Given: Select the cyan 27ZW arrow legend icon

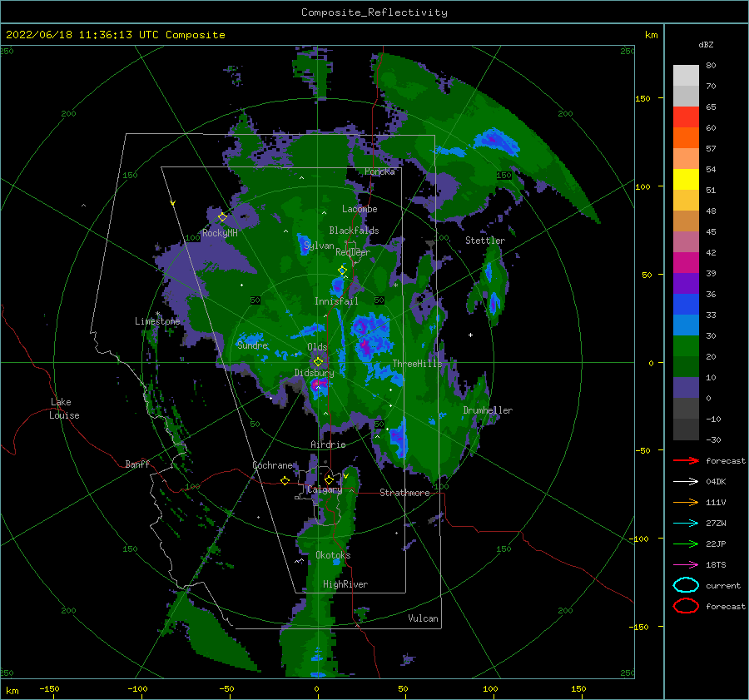Looking at the screenshot, I should (x=686, y=524).
